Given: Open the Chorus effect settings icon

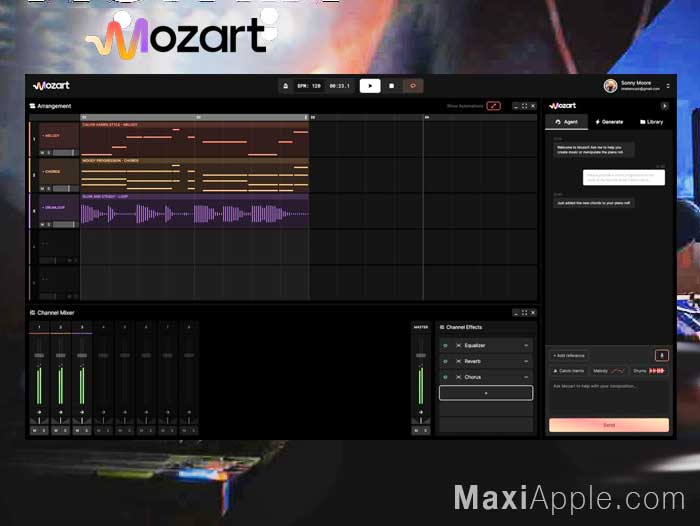Looking at the screenshot, I should (x=458, y=377).
